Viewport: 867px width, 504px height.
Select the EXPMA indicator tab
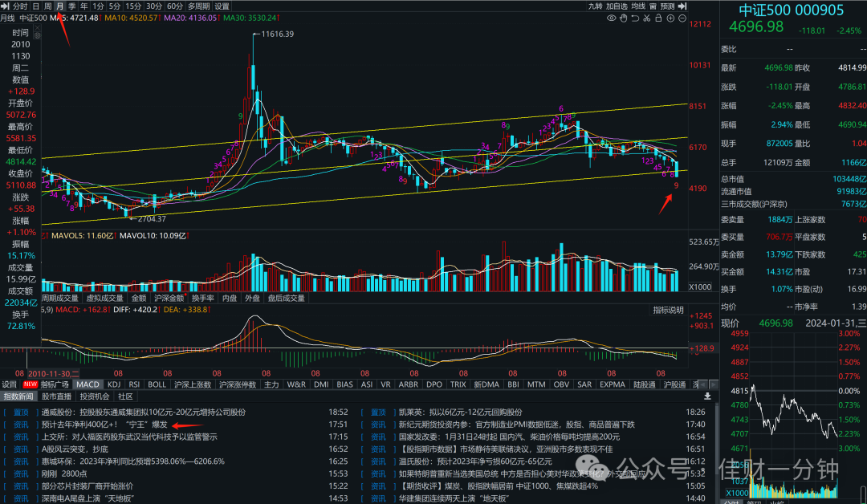click(613, 384)
